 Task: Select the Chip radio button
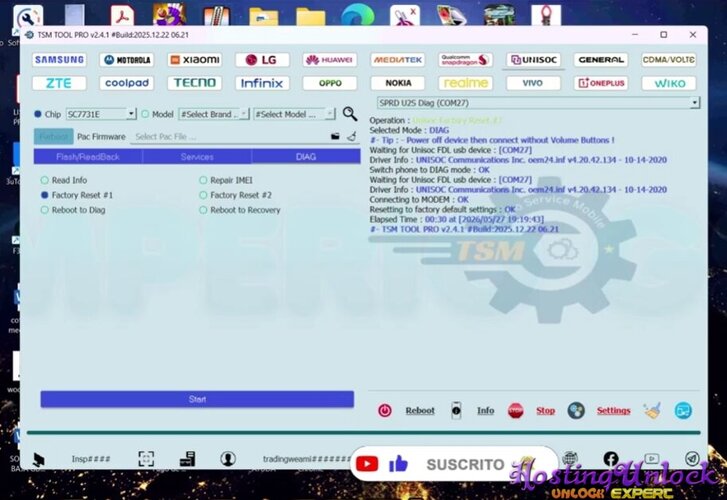pyautogui.click(x=38, y=114)
